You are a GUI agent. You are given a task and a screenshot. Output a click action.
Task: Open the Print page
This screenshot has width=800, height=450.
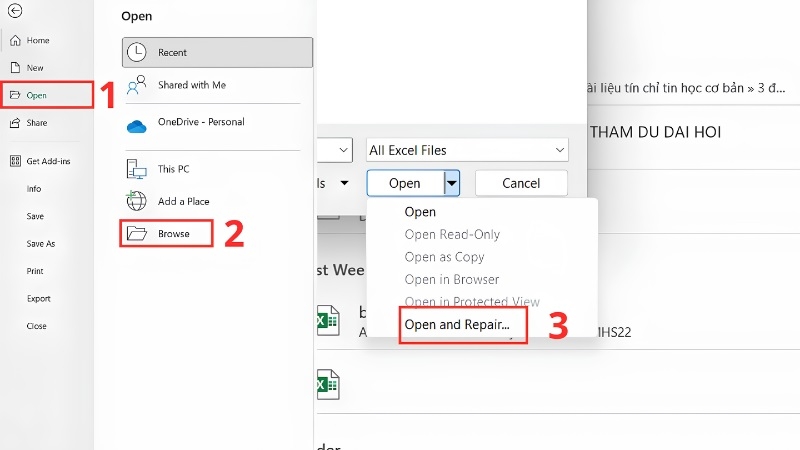click(x=35, y=271)
